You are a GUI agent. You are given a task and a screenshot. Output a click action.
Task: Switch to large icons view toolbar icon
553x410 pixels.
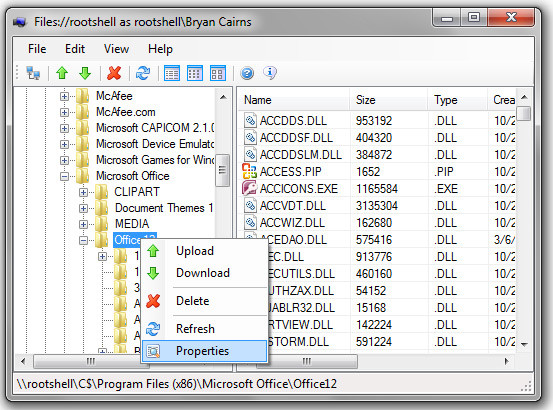(218, 73)
